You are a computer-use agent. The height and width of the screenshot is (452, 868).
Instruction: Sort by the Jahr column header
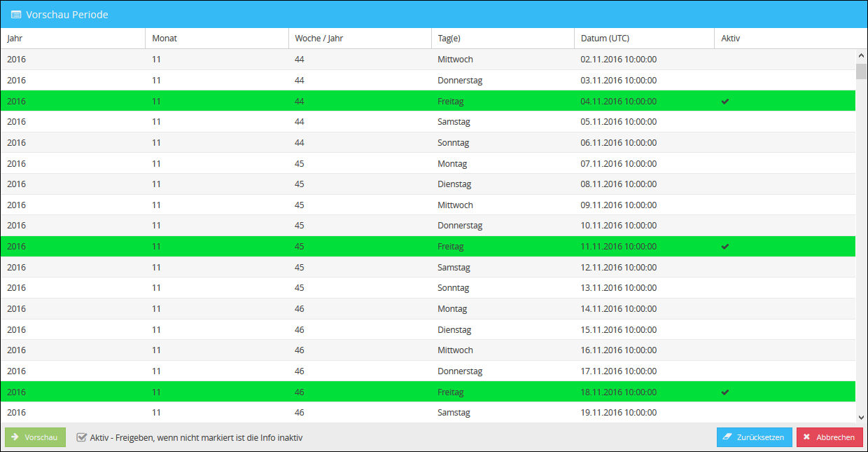(x=15, y=39)
